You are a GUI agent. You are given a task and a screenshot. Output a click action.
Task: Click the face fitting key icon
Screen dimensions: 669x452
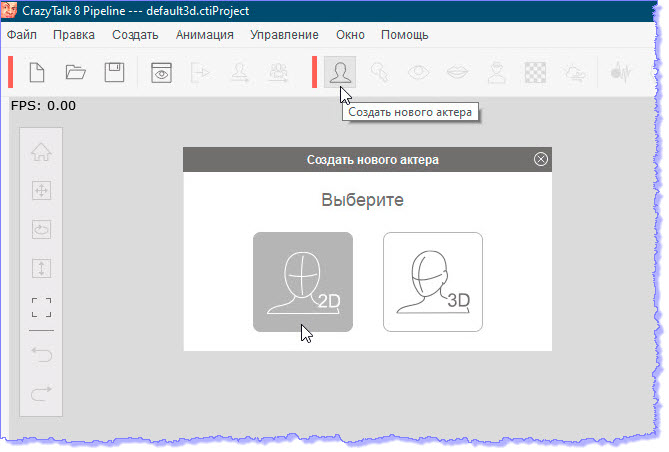(x=379, y=72)
